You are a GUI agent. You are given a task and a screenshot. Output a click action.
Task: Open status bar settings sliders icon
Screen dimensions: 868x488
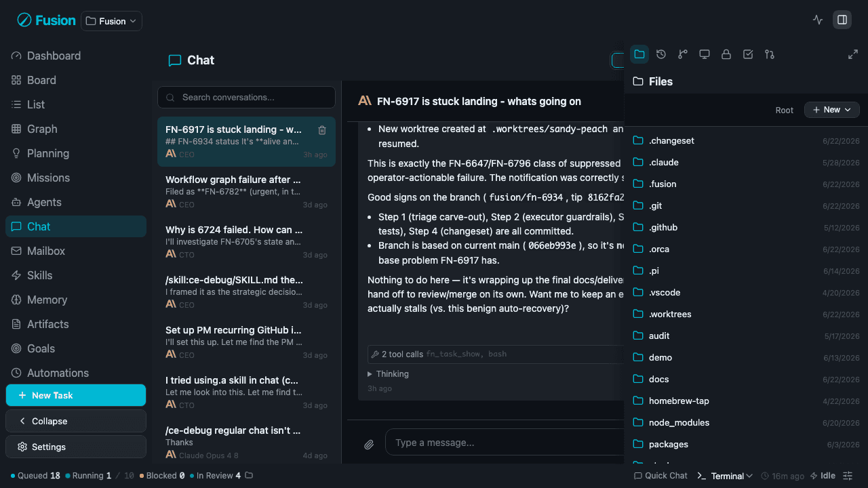(848, 476)
